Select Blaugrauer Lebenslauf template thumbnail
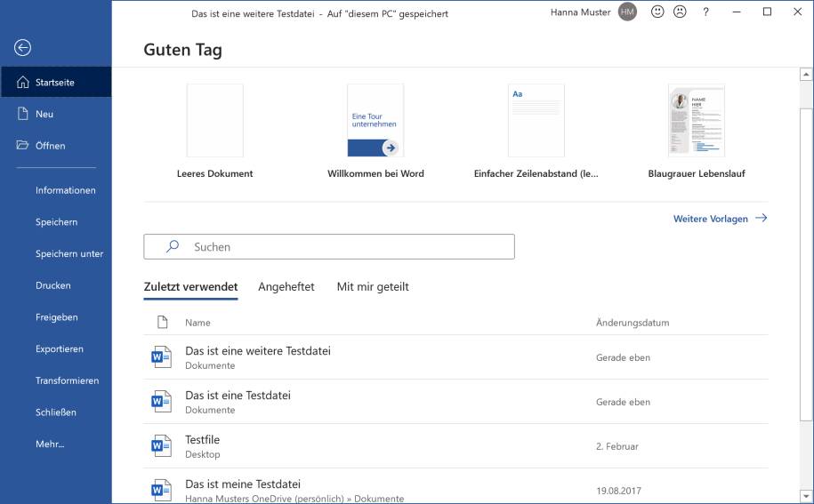The height and width of the screenshot is (504, 814). [x=697, y=120]
